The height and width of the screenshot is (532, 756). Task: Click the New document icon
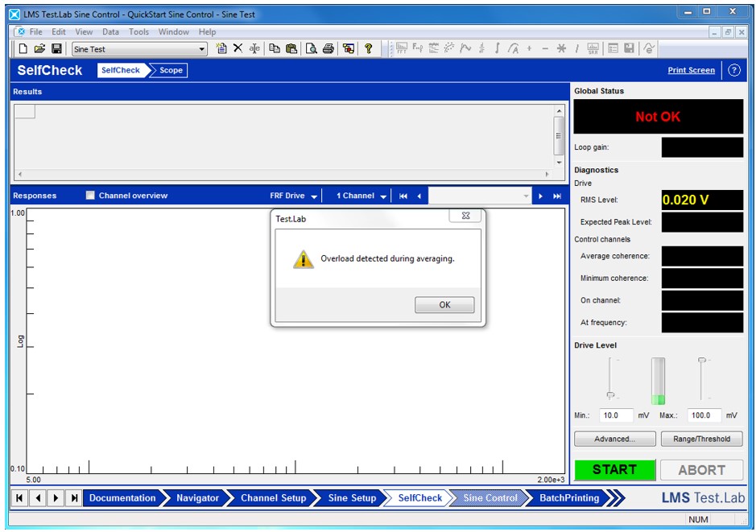(x=23, y=49)
